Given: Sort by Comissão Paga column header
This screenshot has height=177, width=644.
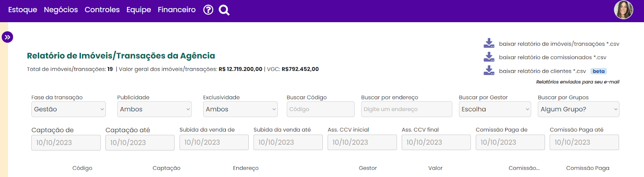Looking at the screenshot, I should click(588, 168).
